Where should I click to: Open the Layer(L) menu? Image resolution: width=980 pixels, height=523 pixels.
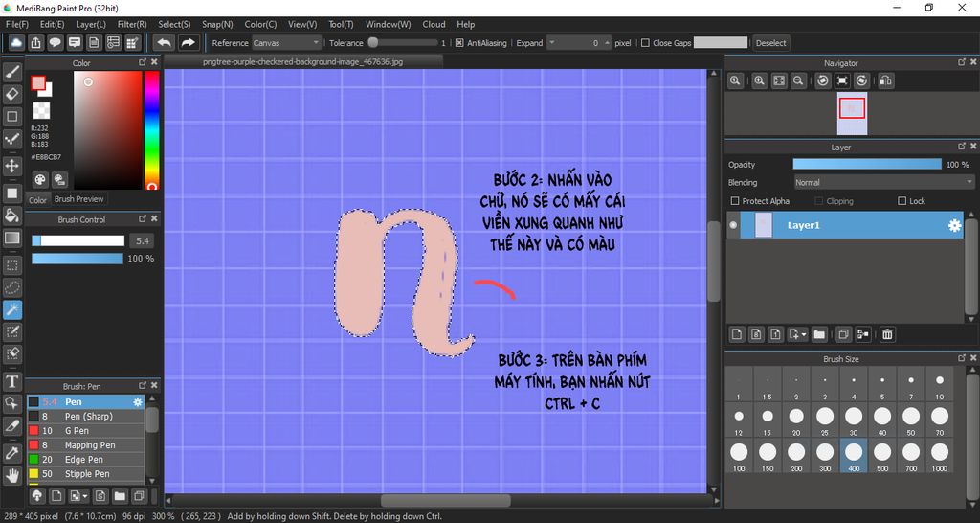[91, 24]
